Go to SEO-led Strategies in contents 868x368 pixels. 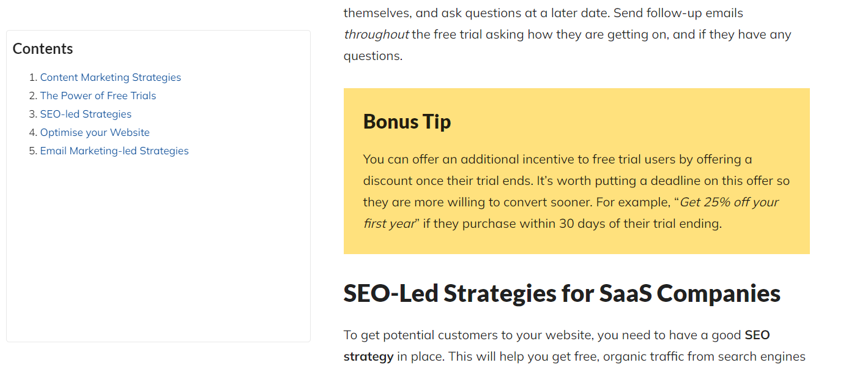click(86, 114)
